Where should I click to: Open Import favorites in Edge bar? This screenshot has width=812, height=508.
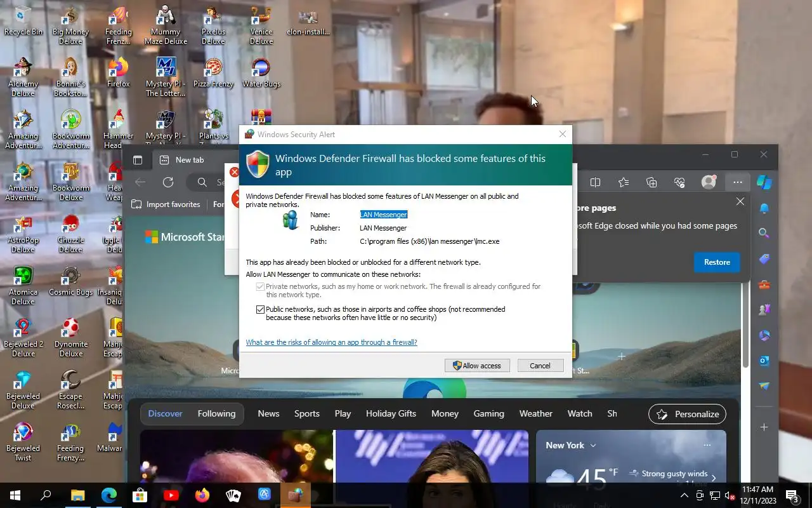click(166, 204)
